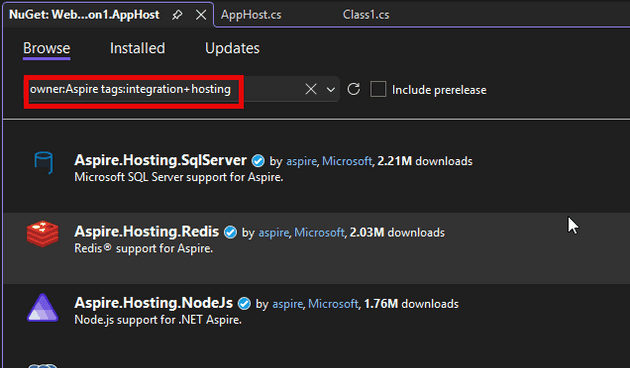The height and width of the screenshot is (368, 630).
Task: Select the Browse tab
Action: click(47, 48)
